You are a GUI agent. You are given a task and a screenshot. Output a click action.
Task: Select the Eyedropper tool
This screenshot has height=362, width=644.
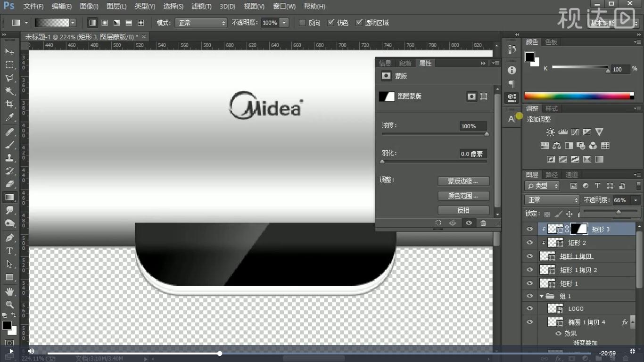(9, 117)
